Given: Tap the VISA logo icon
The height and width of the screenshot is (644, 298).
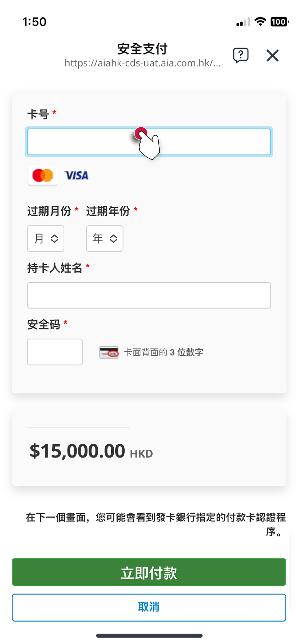Looking at the screenshot, I should pyautogui.click(x=76, y=175).
